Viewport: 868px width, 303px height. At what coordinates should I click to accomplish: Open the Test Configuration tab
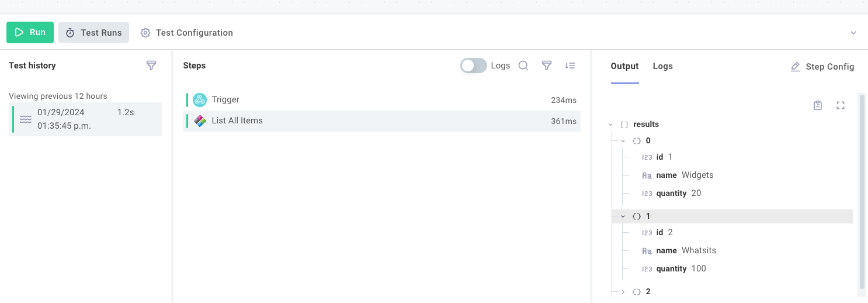click(x=187, y=33)
